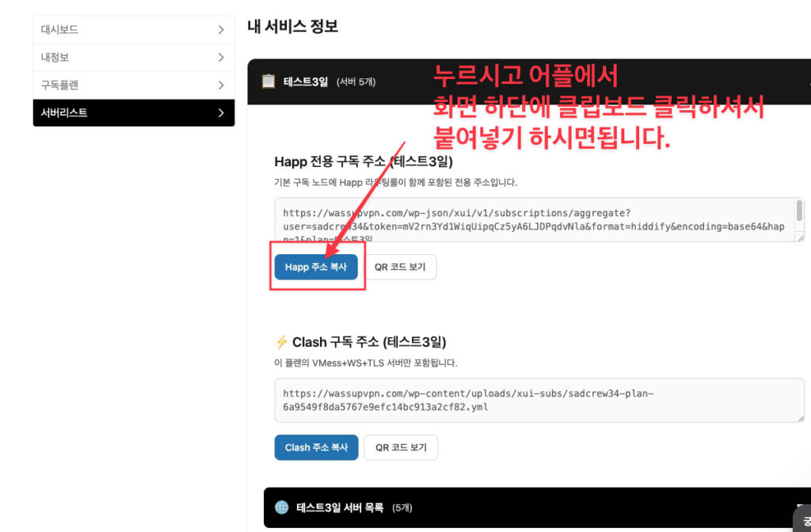The width and height of the screenshot is (811, 532).
Task: Collapse the 테스트3일 (서버 5개) plan header
Action: (x=529, y=82)
